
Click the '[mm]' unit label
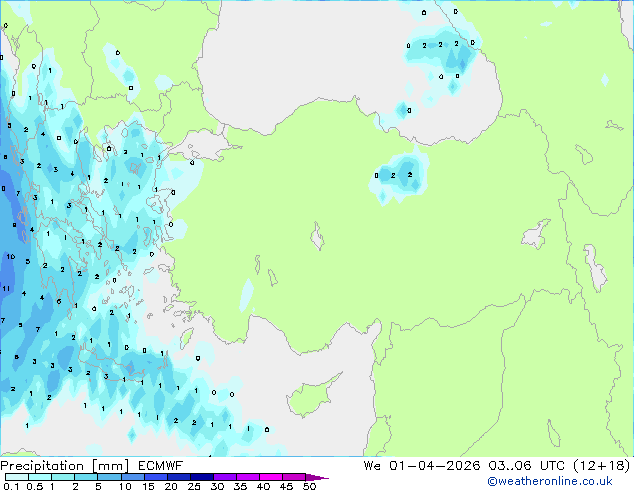pos(111,466)
